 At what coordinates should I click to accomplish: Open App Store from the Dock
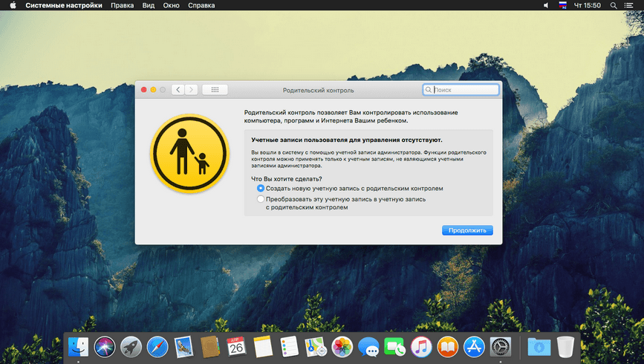tap(474, 347)
